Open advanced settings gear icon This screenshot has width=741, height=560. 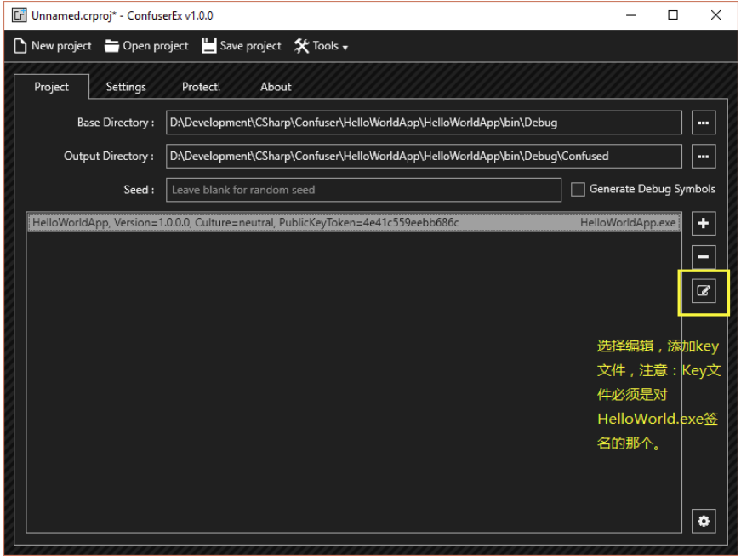(x=704, y=521)
